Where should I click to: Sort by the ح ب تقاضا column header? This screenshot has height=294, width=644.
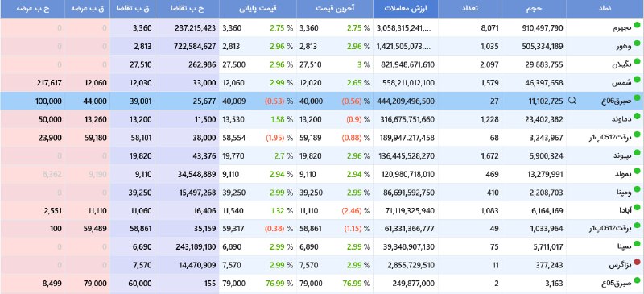(188, 9)
